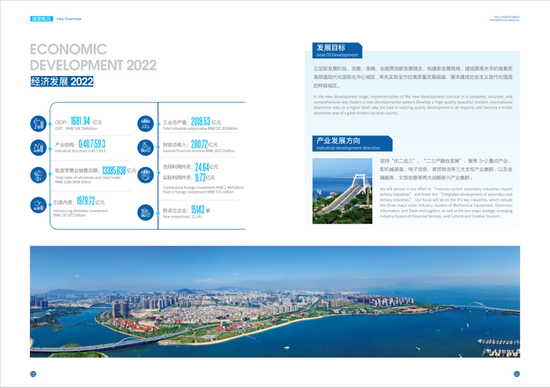
Task: Click the Total sales of wholesale English caption
Action: click(x=88, y=180)
